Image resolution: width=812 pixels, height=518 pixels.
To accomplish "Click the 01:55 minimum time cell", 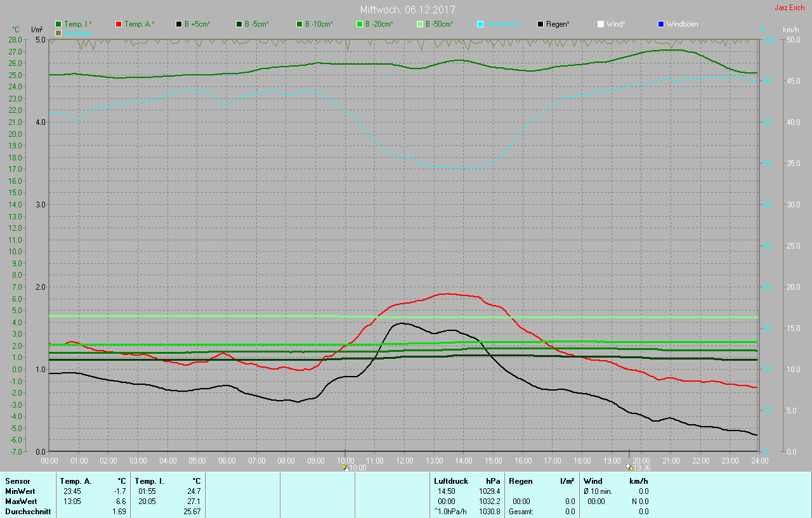I will 147,491.
